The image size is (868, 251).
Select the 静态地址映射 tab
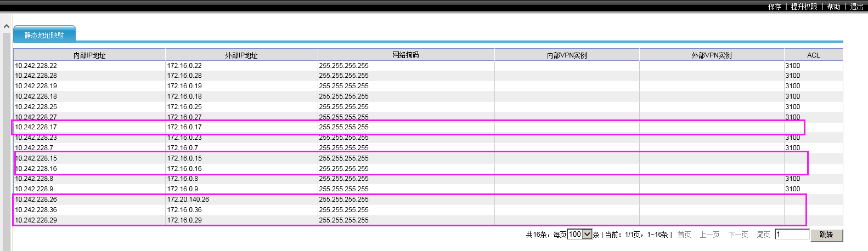pos(44,35)
